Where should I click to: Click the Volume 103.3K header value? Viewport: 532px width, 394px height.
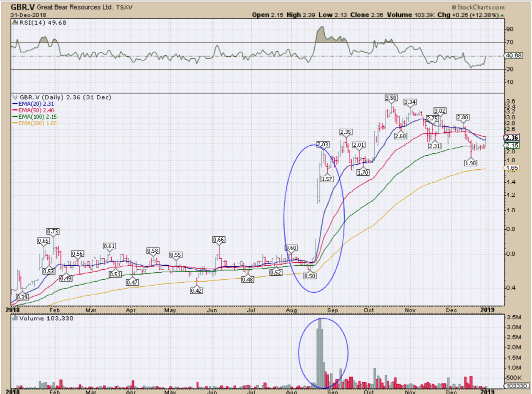[410, 15]
